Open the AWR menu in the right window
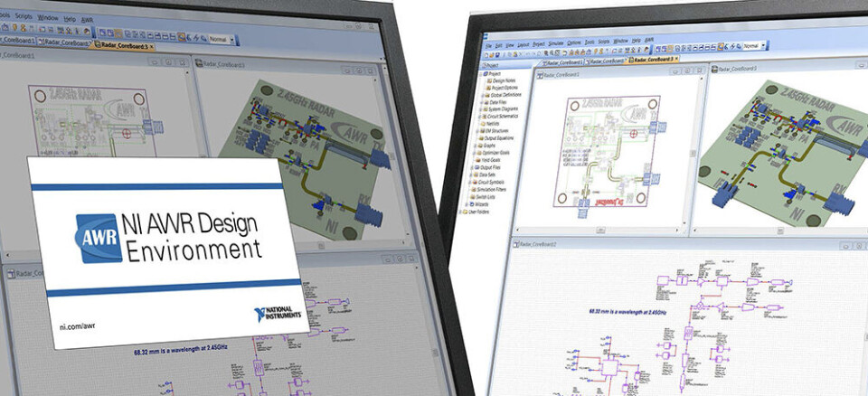This screenshot has width=868, height=396. [649, 40]
